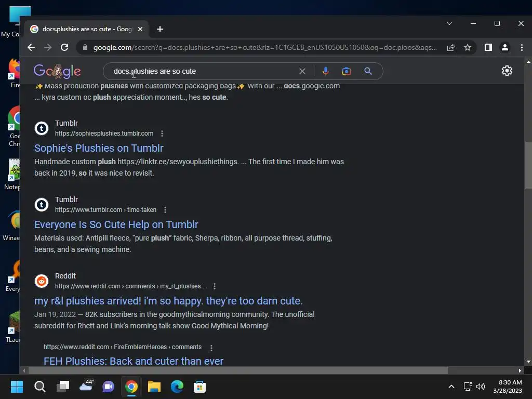Launch Microsoft Edge from taskbar
The height and width of the screenshot is (399, 532).
[x=177, y=387]
